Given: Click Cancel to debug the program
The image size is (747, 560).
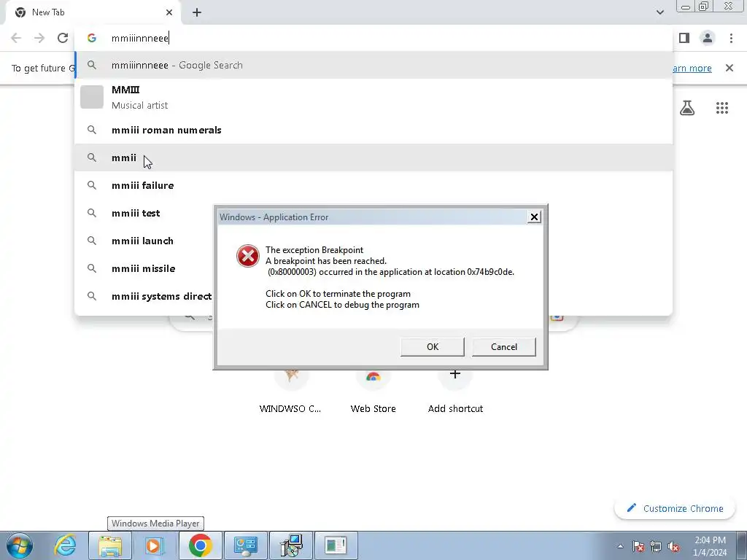Looking at the screenshot, I should click(503, 346).
